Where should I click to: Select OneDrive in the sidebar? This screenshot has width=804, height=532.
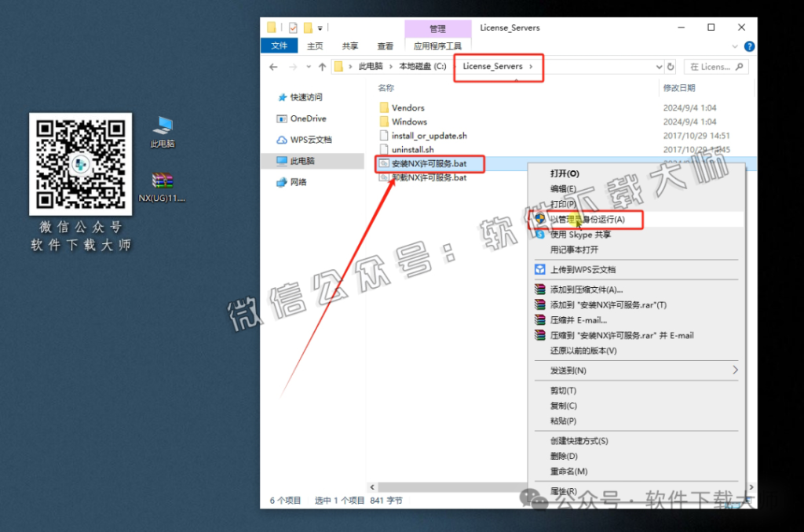[308, 118]
